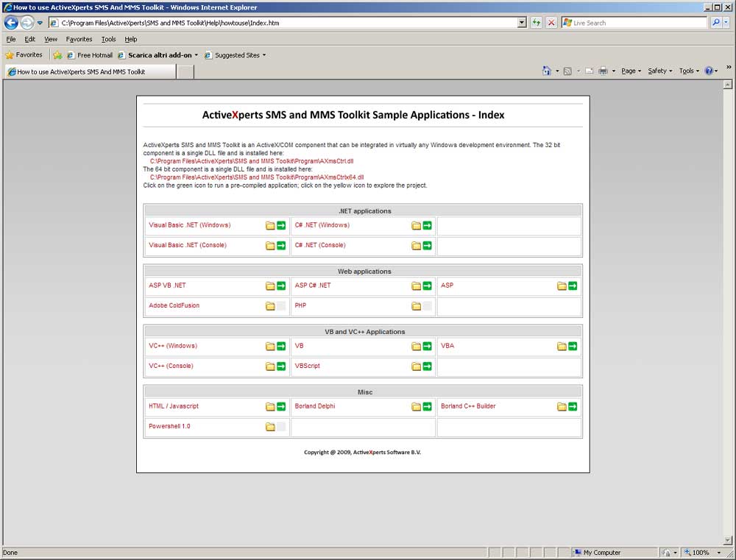This screenshot has height=560, width=736.
Task: Click the blank new tab button
Action: (185, 72)
